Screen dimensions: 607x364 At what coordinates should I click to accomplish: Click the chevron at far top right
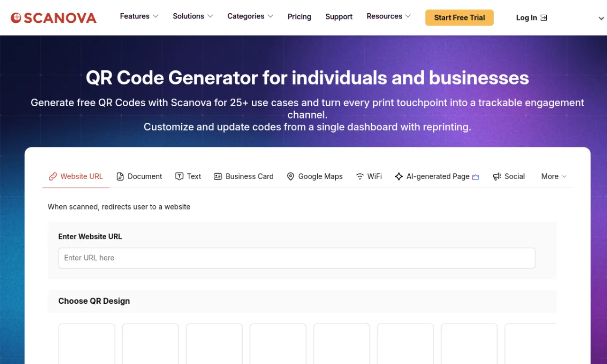click(601, 18)
